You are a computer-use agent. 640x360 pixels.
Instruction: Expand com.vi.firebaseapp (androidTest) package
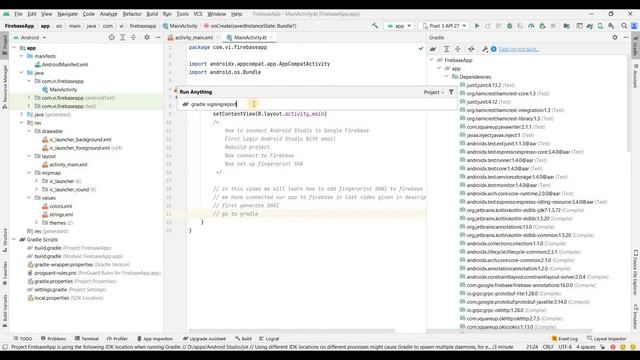point(29,98)
